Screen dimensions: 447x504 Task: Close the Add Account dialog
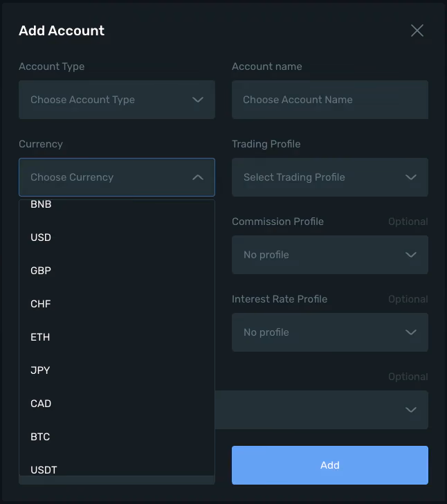417,30
